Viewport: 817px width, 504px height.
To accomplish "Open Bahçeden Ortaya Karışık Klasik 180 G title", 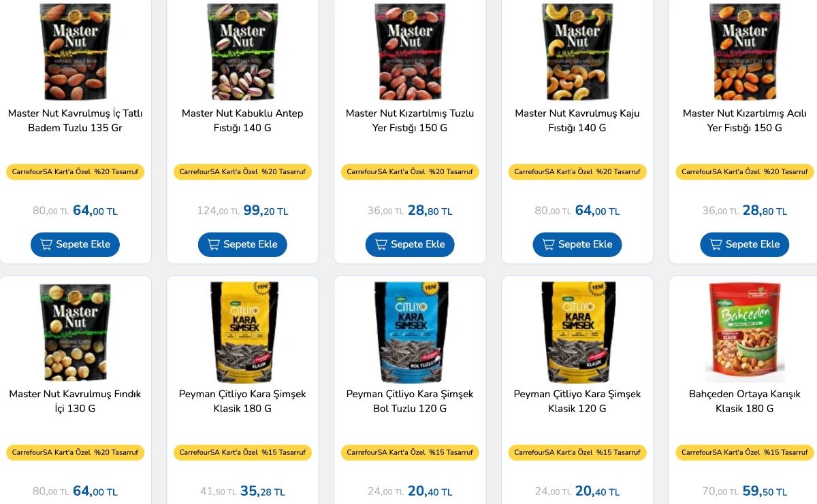I will coord(745,401).
